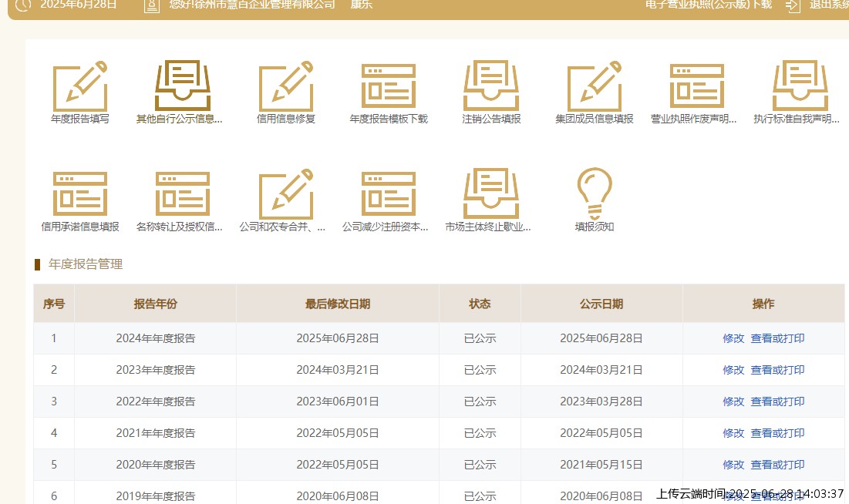Download 电子营业执照(公示版)
Viewport: 849px width, 504px height.
pyautogui.click(x=709, y=5)
